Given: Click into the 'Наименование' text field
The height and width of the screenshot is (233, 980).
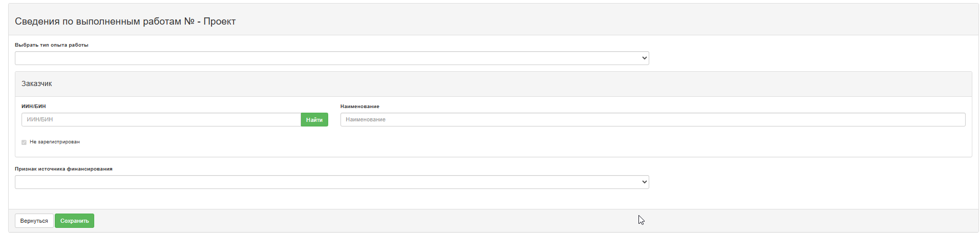Looking at the screenshot, I should pyautogui.click(x=653, y=119).
